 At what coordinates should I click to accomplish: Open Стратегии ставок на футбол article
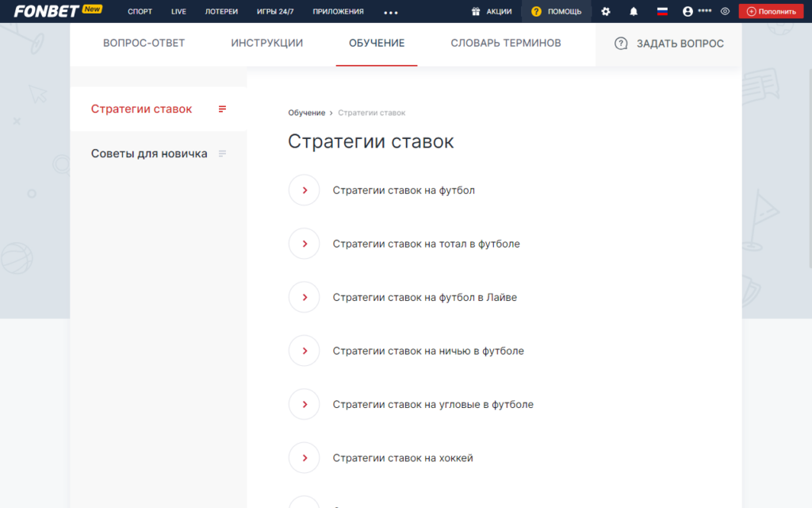(x=404, y=190)
